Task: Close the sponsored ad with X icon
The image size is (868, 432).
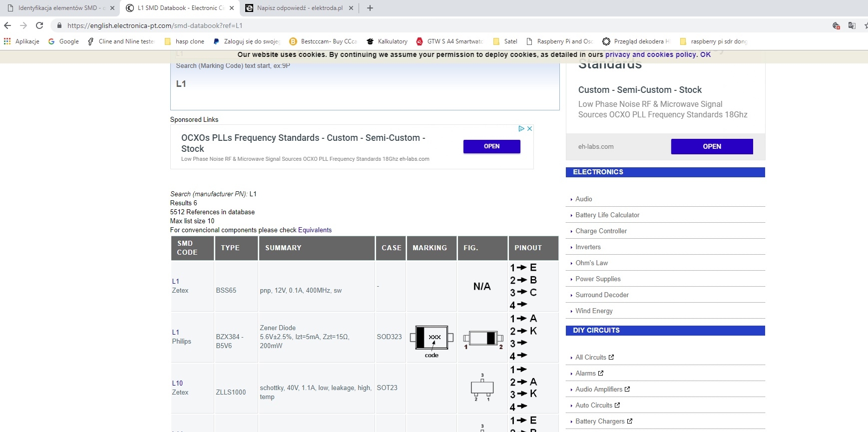Action: [529, 129]
